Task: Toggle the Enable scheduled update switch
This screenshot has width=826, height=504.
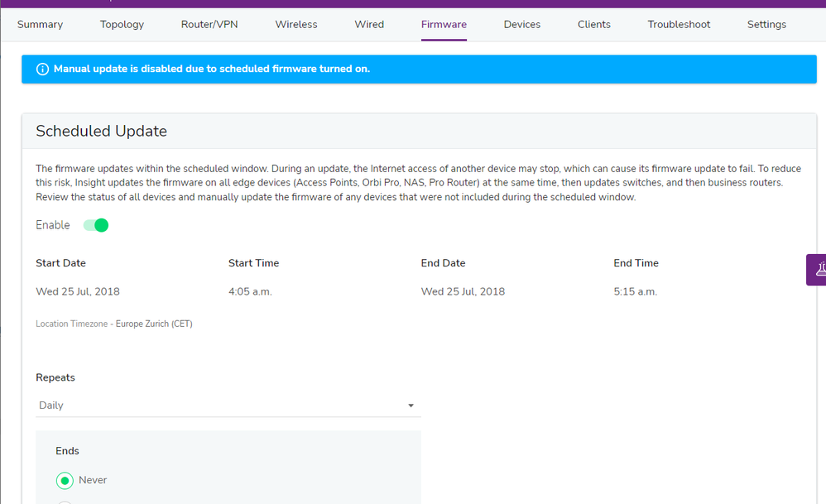Action: [96, 225]
